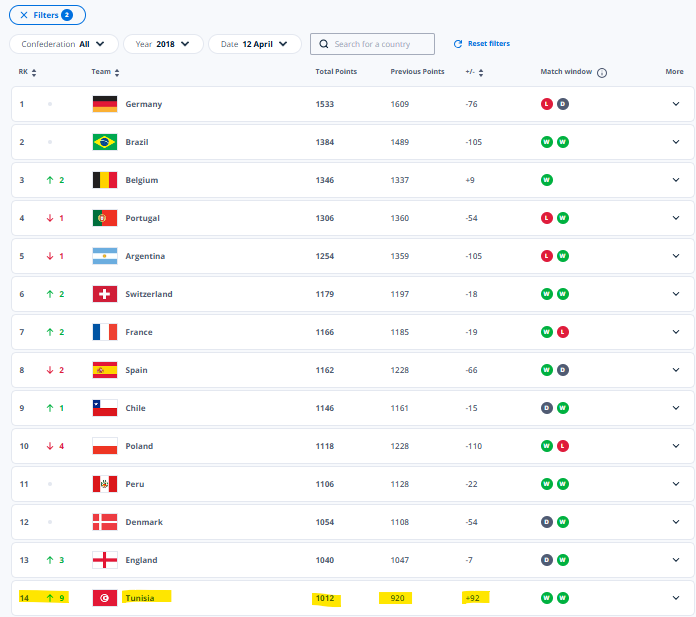696x617 pixels.
Task: Click the Germany flag icon
Action: coord(105,104)
